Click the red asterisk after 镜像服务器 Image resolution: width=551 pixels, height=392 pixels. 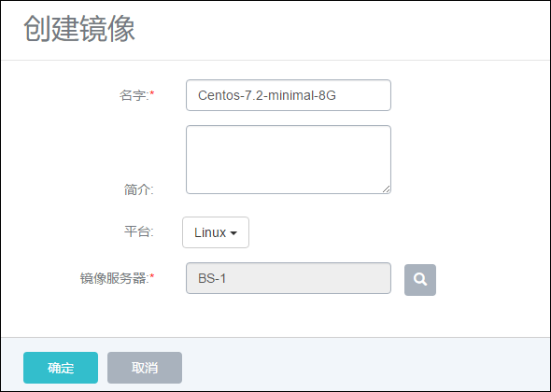click(x=152, y=276)
